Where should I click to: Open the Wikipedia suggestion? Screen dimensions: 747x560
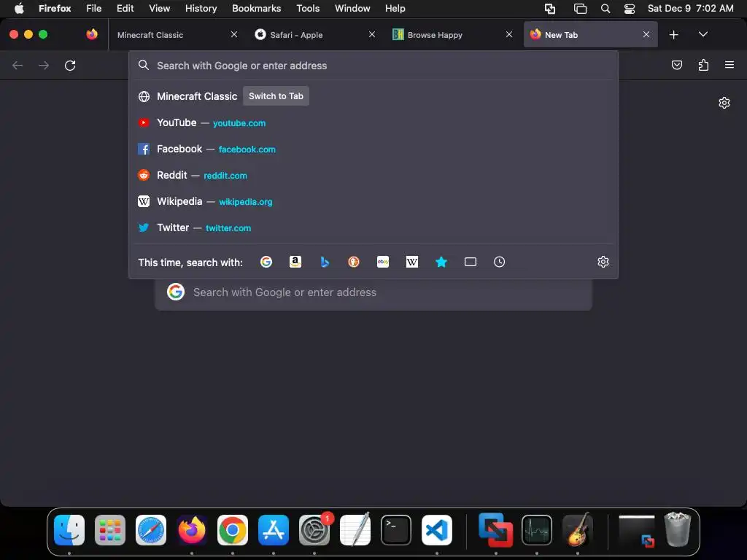[373, 201]
